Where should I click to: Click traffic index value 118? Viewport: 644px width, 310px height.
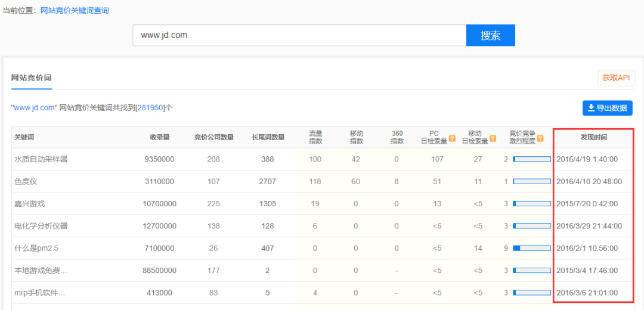click(x=315, y=181)
